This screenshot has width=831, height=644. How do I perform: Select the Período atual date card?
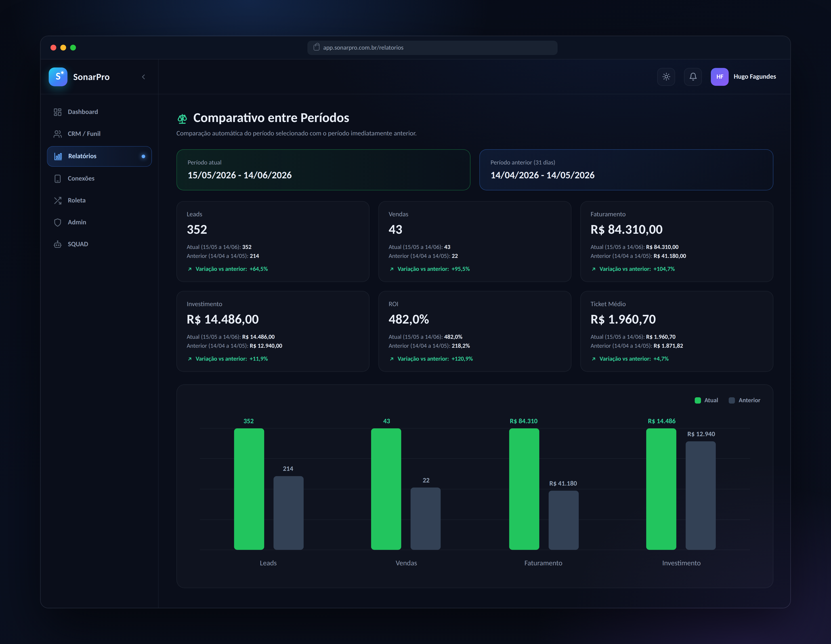click(323, 170)
